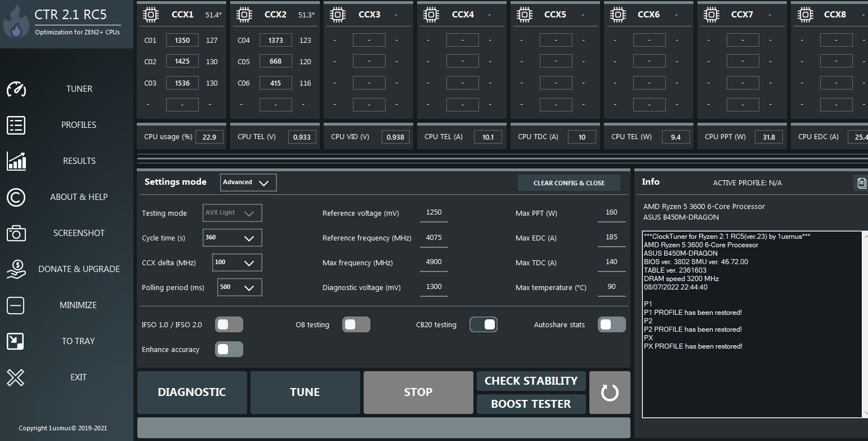Open the Settings mode Advanced dropdown
This screenshot has width=868, height=441.
pos(248,182)
